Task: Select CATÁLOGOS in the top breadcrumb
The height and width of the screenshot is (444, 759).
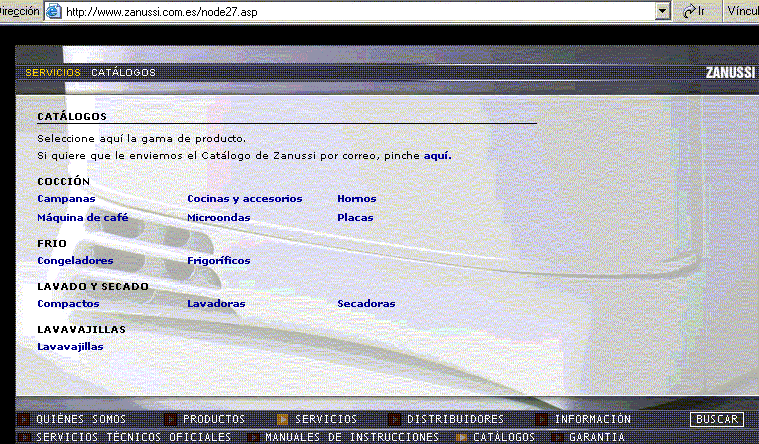Action: [123, 73]
